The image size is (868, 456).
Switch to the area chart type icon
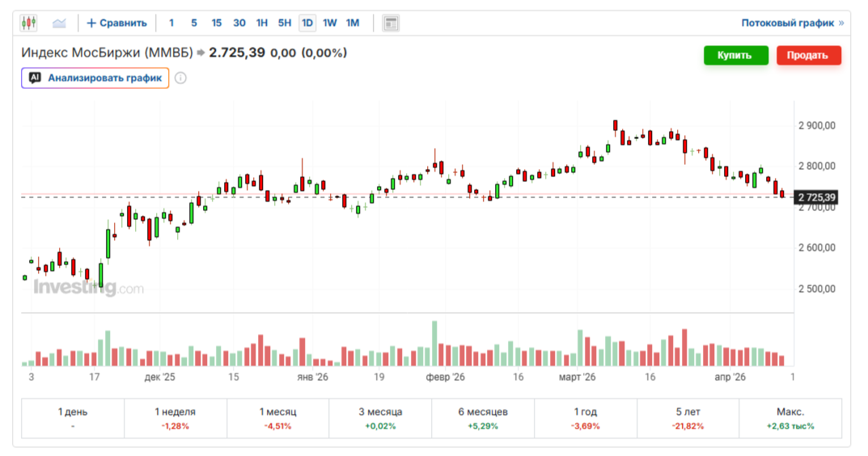coord(59,23)
